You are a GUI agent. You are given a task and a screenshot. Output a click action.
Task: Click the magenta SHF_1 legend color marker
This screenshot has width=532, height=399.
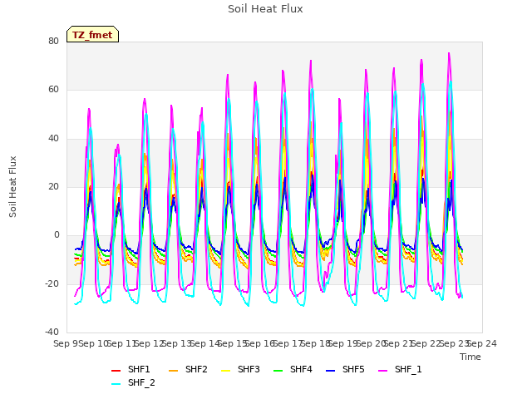coord(382,371)
